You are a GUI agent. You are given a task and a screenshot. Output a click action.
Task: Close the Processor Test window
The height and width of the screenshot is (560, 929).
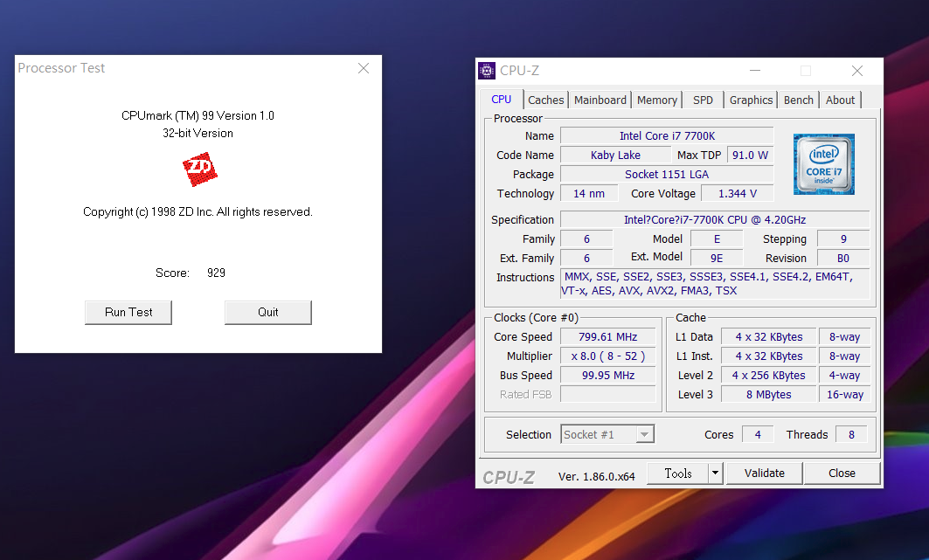click(x=364, y=68)
